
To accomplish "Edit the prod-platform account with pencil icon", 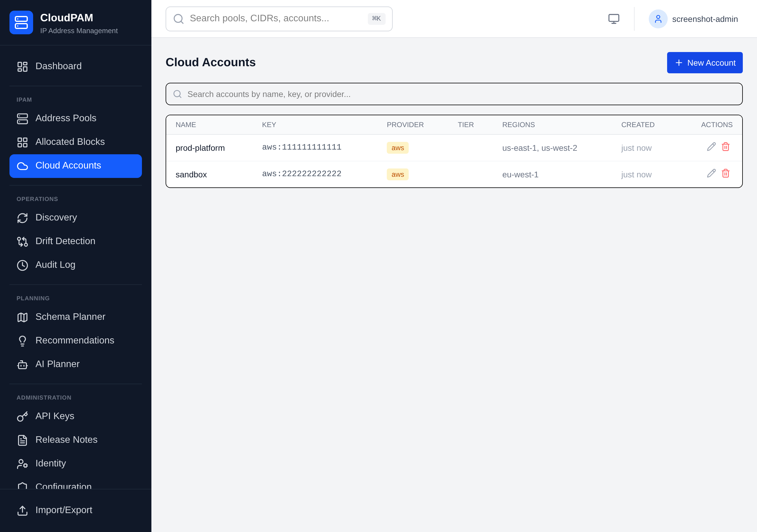I will (x=711, y=147).
